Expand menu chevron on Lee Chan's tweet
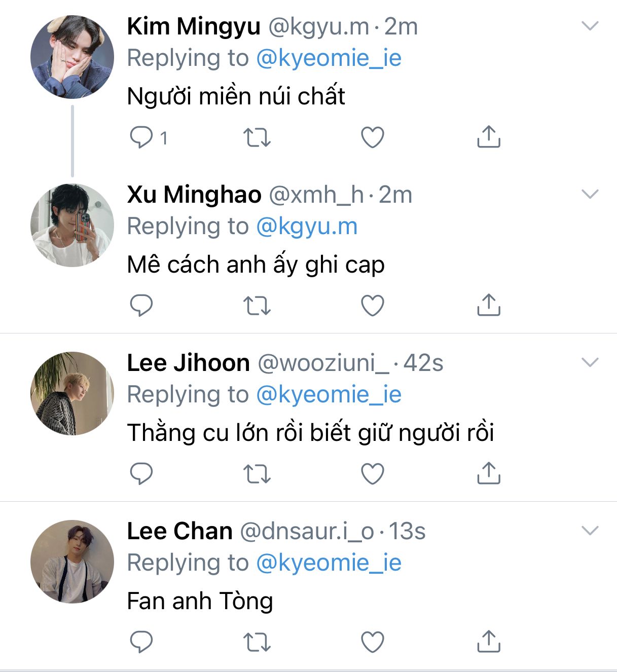 [x=590, y=531]
